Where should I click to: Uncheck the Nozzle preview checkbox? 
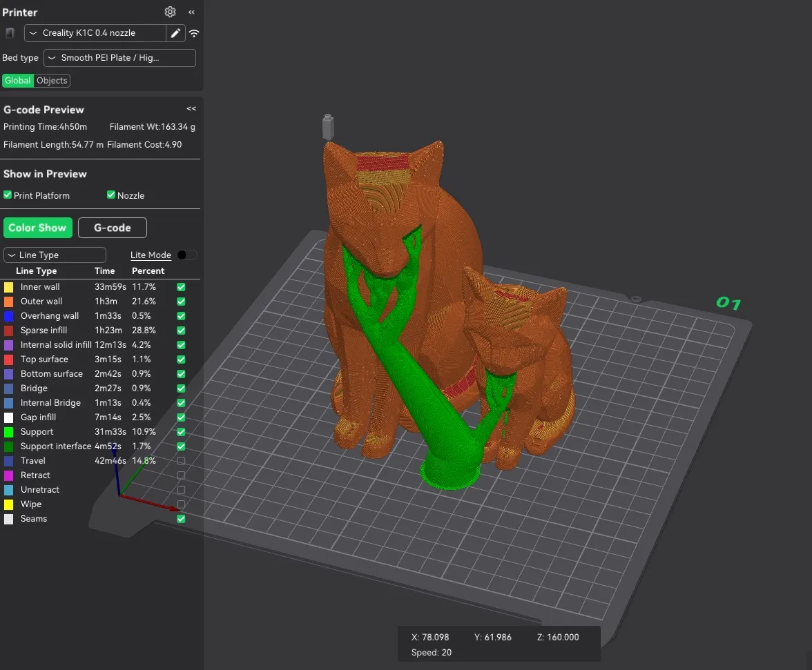110,195
